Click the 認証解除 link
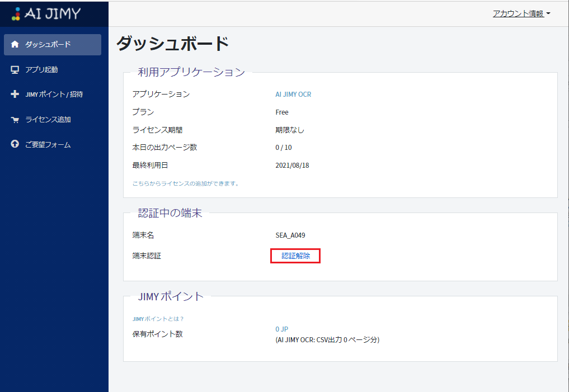Image resolution: width=569 pixels, height=392 pixels. tap(295, 256)
